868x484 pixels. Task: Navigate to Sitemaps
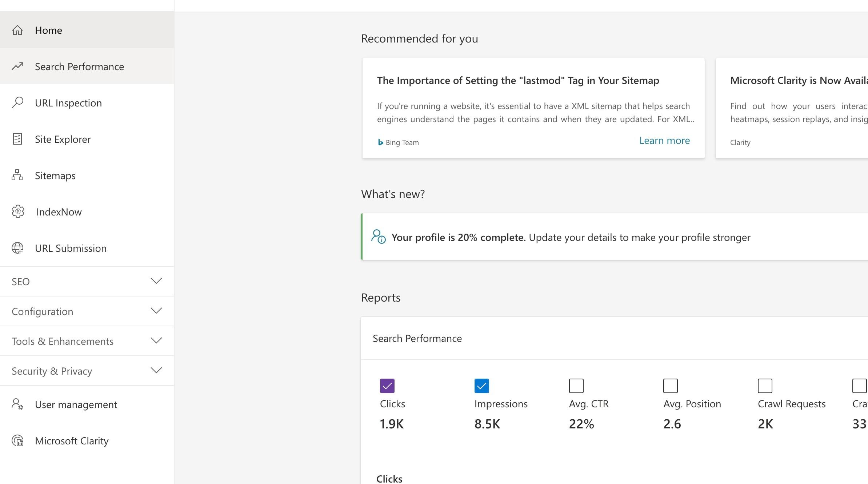[x=87, y=175]
